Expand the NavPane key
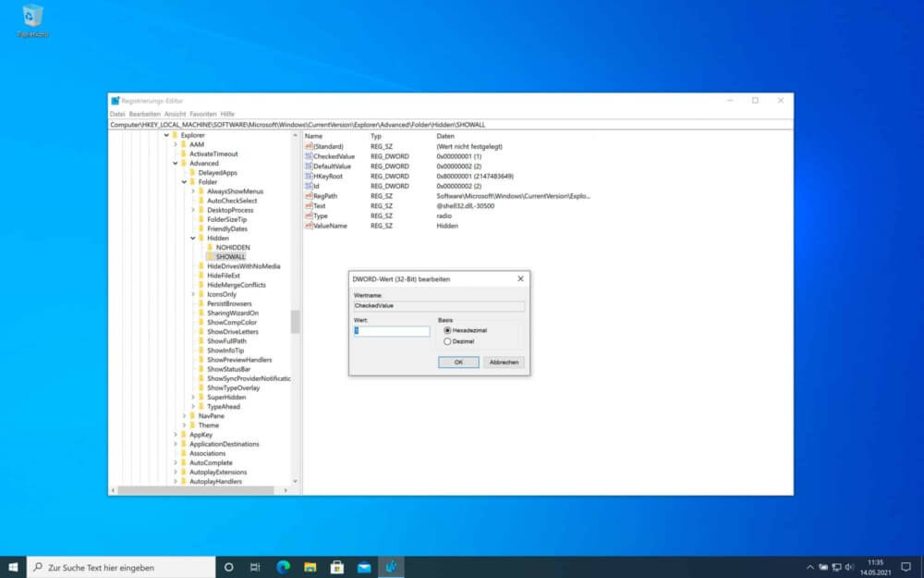Image resolution: width=924 pixels, height=578 pixels. 184,416
